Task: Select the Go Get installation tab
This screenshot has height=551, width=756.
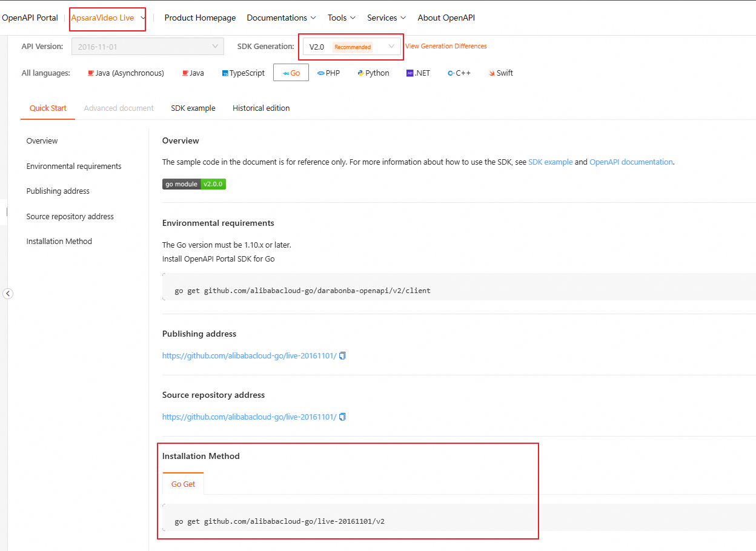Action: (x=183, y=484)
